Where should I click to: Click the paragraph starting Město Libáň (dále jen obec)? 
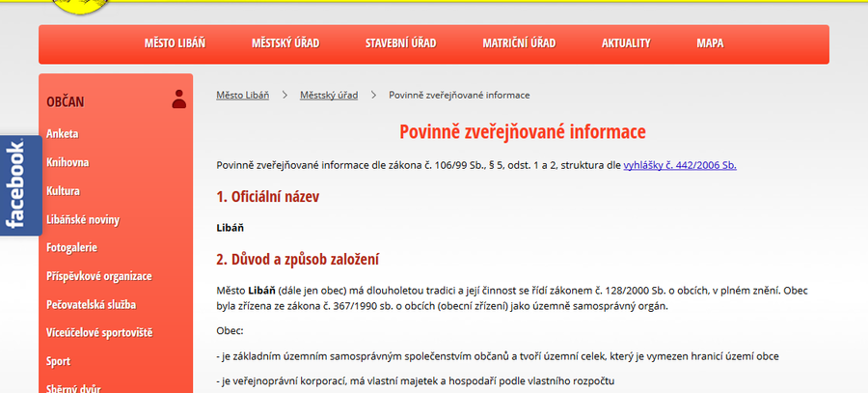pyautogui.click(x=513, y=297)
